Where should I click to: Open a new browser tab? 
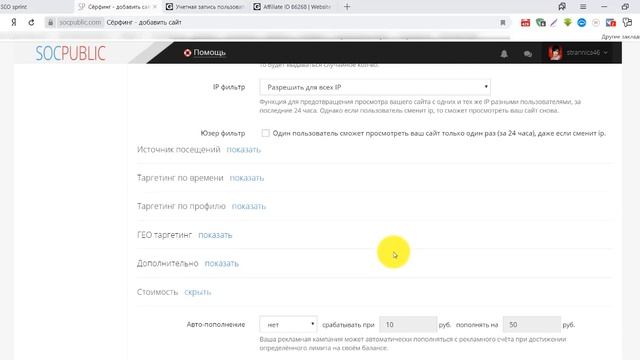(x=347, y=7)
